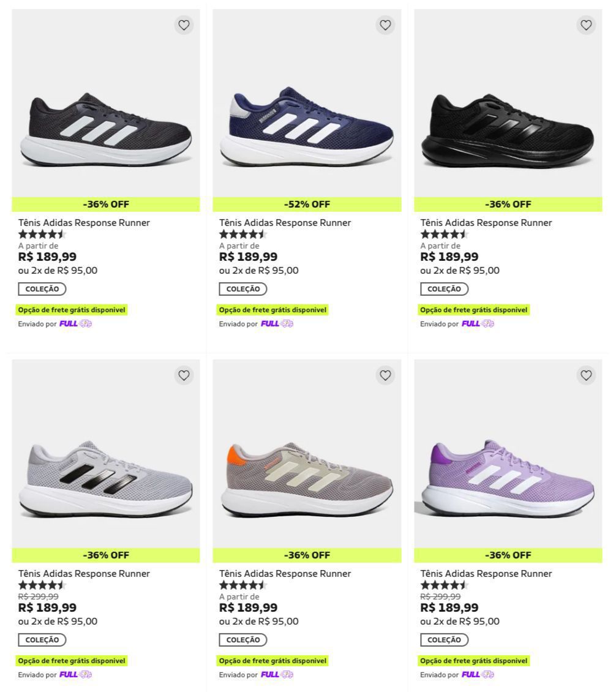This screenshot has height=692, width=616.
Task: Click heart icon on navy blue sneaker
Action: point(385,25)
